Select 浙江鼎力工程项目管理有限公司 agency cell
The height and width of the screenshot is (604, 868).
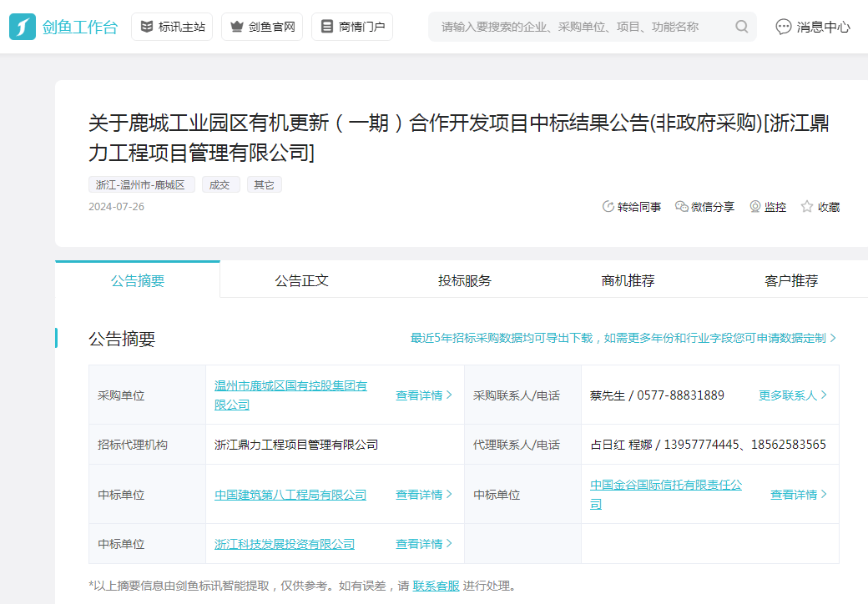coord(335,444)
